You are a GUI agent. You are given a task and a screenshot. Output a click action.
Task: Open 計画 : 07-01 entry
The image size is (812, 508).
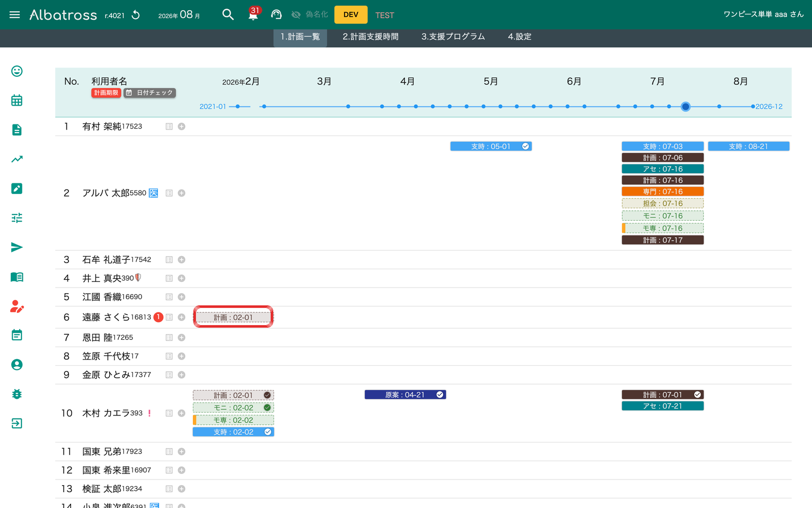coord(663,395)
